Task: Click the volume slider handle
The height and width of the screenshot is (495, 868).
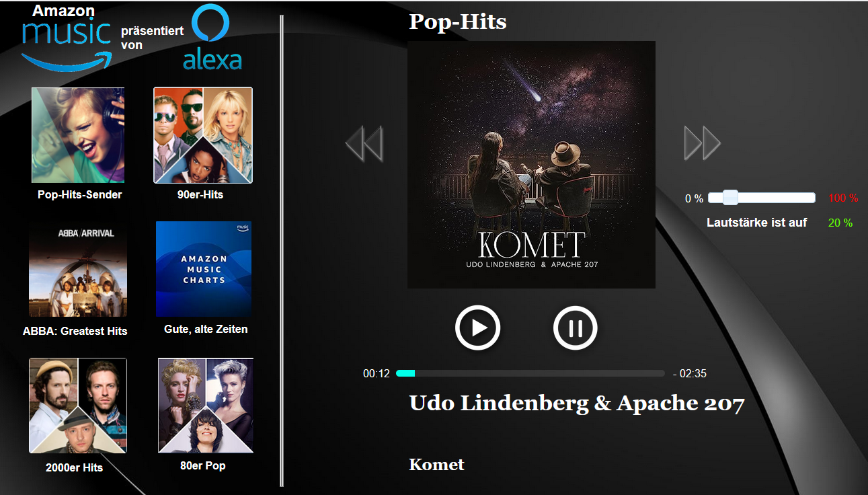Action: (730, 197)
